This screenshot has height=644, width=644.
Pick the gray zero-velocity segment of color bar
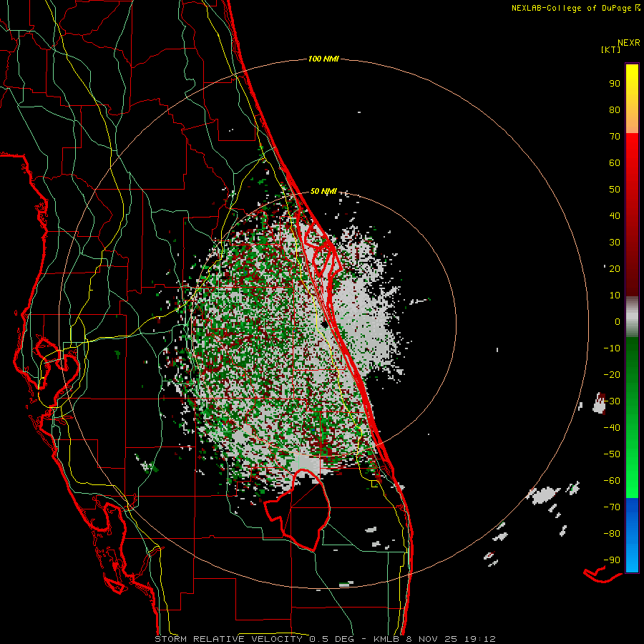(632, 317)
